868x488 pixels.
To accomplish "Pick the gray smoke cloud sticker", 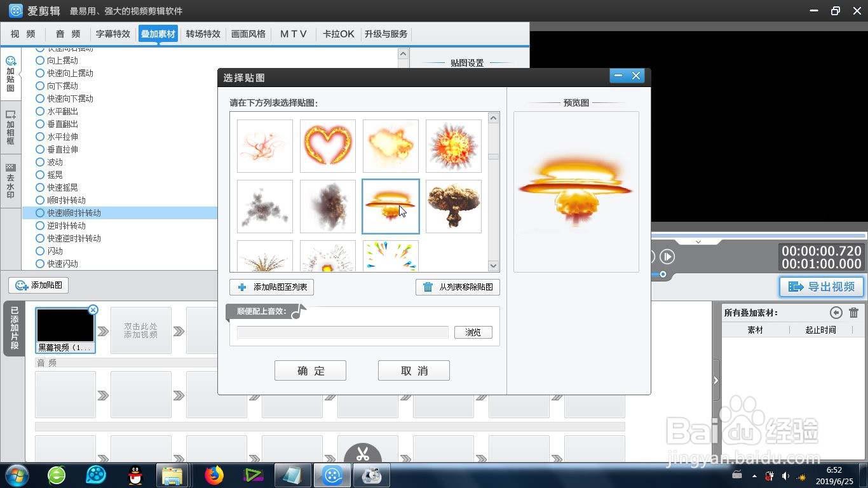I will pos(265,207).
